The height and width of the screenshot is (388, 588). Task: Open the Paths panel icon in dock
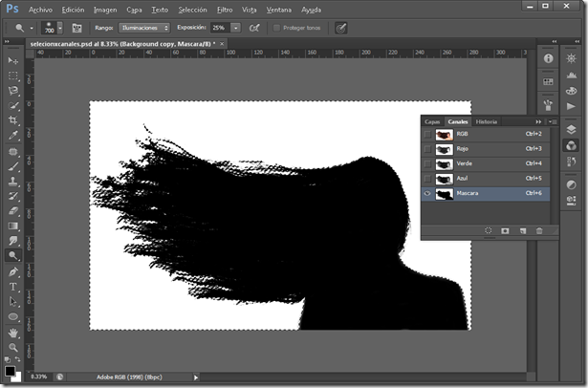pyautogui.click(x=572, y=162)
